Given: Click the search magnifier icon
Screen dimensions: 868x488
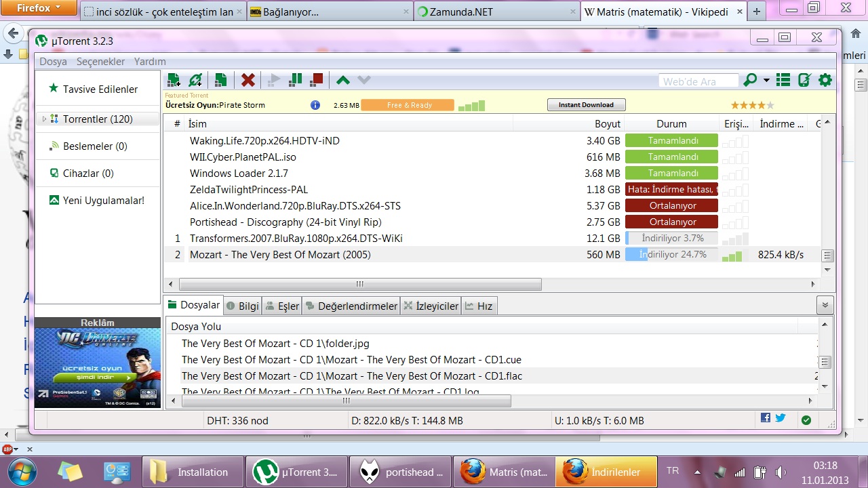Looking at the screenshot, I should click(x=750, y=80).
